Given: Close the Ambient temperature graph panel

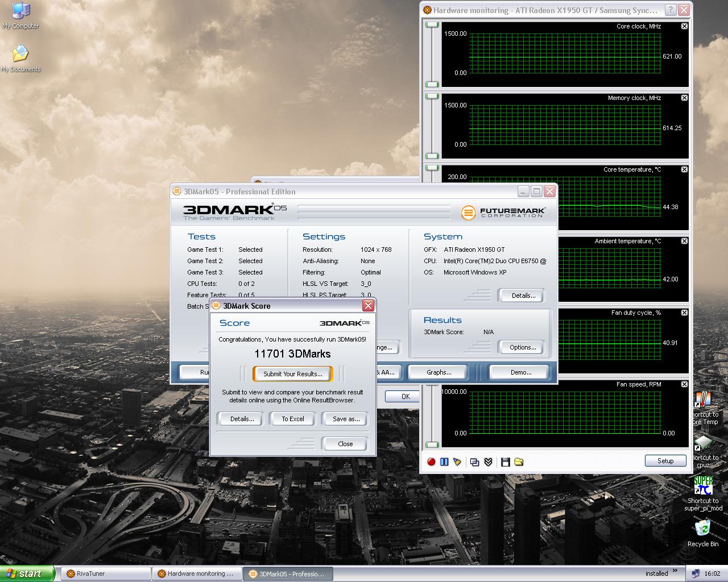Looking at the screenshot, I should pyautogui.click(x=684, y=241).
